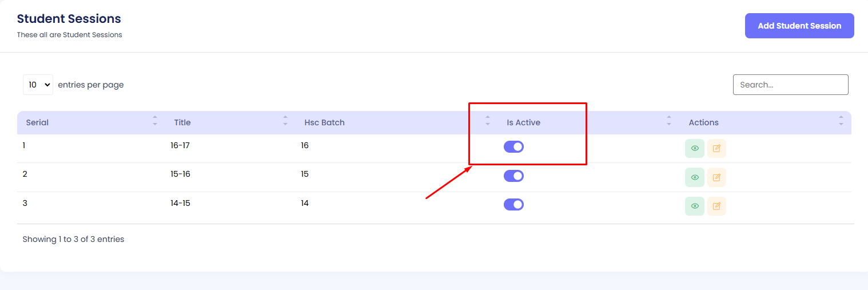Sort by Hsc Batch sort arrows
Image resolution: width=868 pixels, height=290 pixels.
pyautogui.click(x=487, y=121)
